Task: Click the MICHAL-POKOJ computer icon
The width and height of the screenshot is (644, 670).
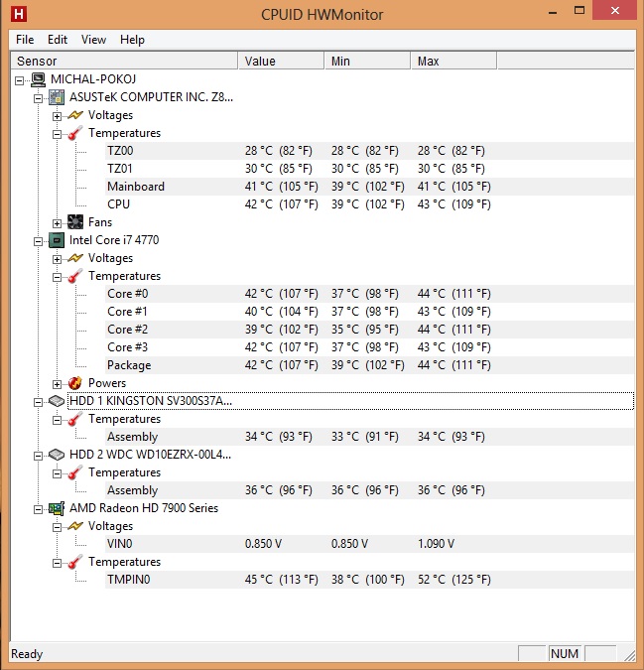Action: [x=39, y=79]
